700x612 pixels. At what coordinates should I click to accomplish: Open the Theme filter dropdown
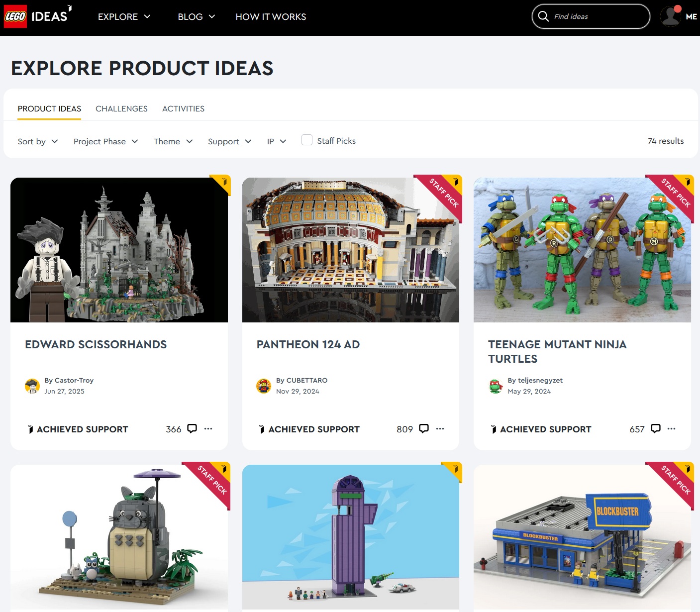click(173, 141)
